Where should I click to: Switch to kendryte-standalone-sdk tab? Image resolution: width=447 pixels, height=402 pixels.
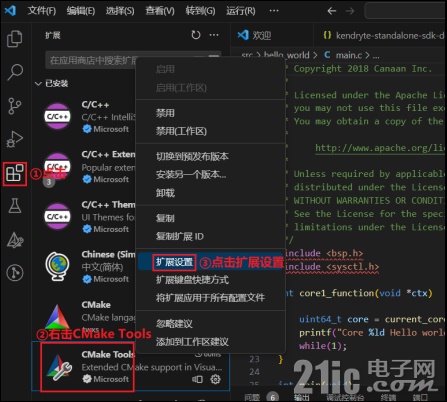(x=380, y=35)
